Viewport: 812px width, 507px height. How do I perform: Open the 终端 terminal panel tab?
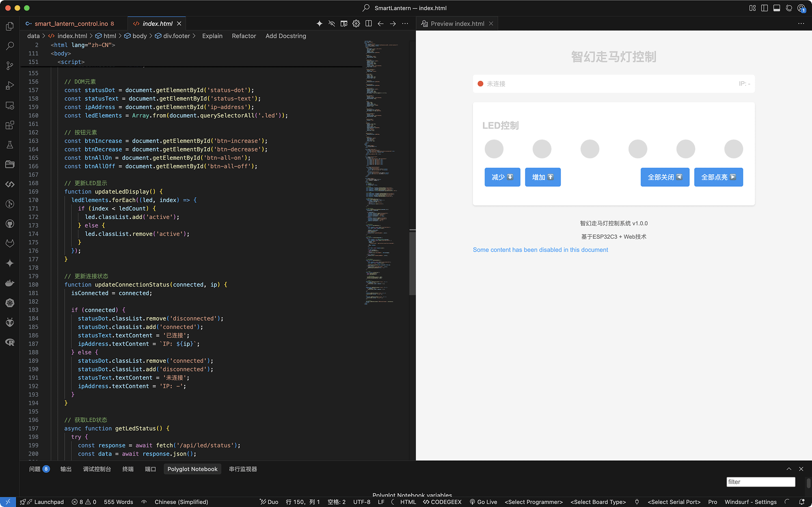coord(128,469)
